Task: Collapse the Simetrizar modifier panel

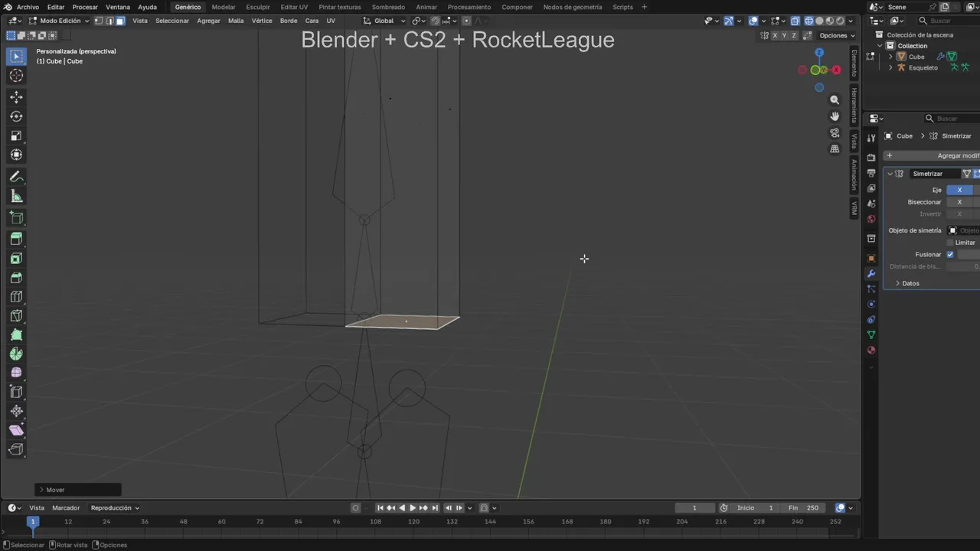Action: [x=890, y=174]
